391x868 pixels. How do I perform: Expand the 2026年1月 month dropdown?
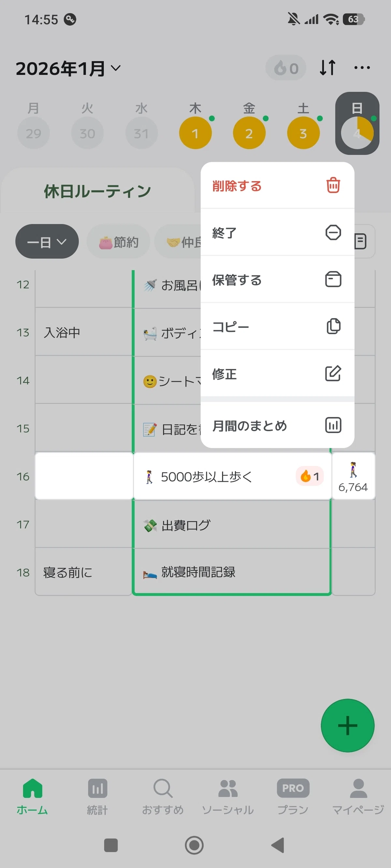tap(68, 68)
